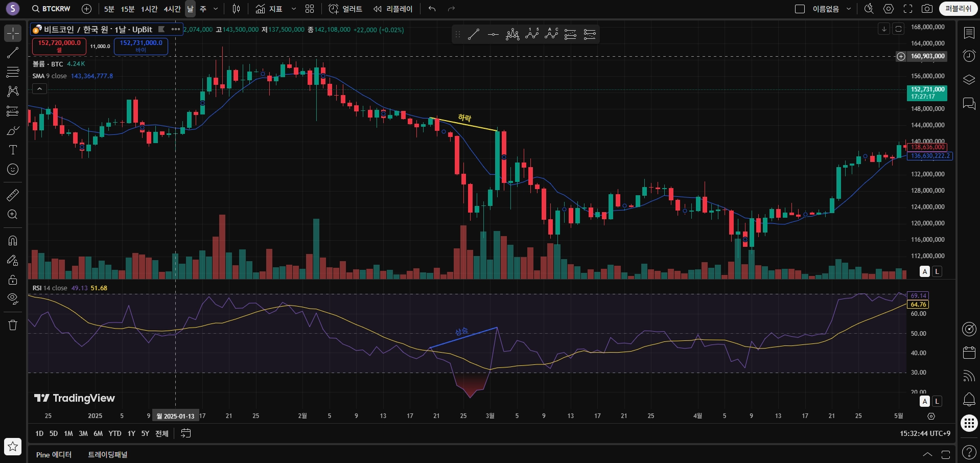Select the ruler measure tool
This screenshot has width=980, height=463.
coord(13,195)
